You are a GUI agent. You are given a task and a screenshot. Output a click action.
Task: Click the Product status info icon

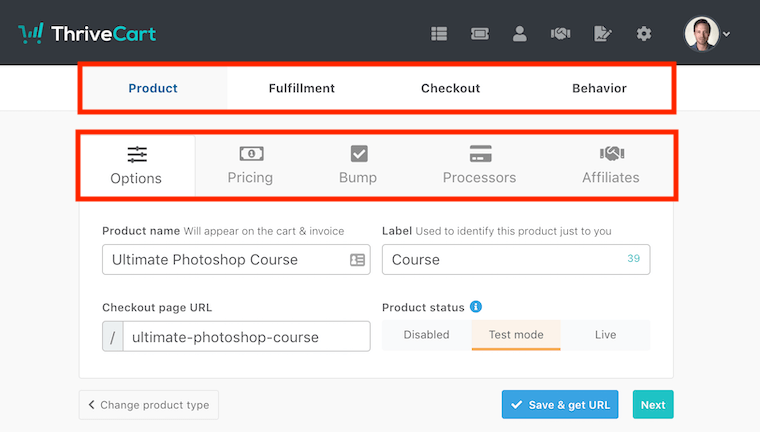click(x=476, y=307)
